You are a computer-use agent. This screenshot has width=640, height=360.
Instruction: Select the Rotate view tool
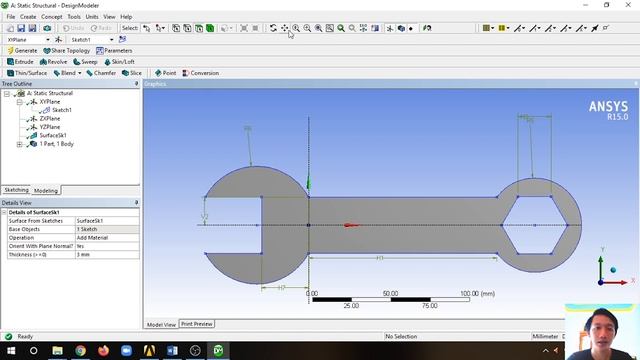273,28
